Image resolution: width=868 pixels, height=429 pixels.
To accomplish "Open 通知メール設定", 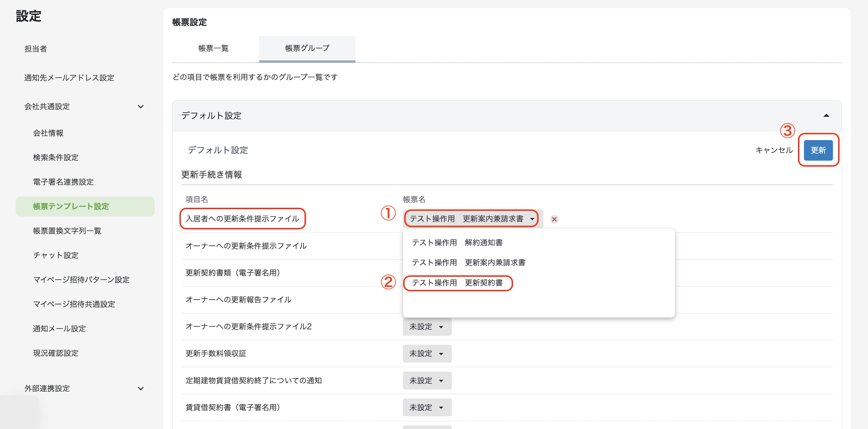I will point(59,329).
